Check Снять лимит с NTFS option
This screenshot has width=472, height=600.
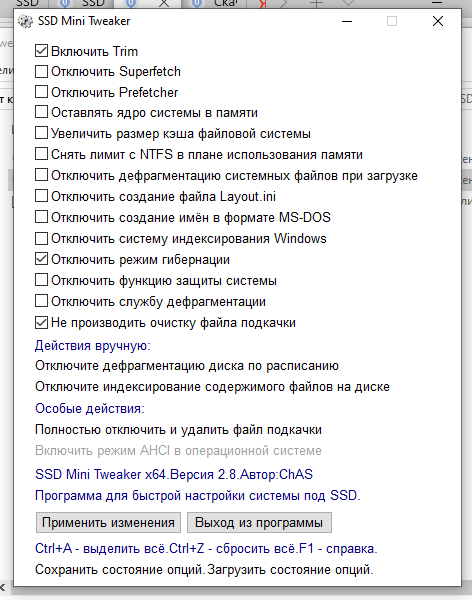(x=41, y=154)
